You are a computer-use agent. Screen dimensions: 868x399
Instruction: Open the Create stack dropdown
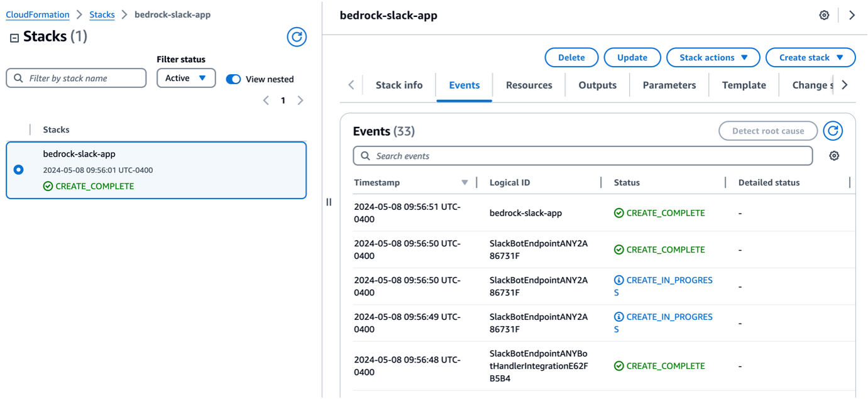(x=810, y=57)
